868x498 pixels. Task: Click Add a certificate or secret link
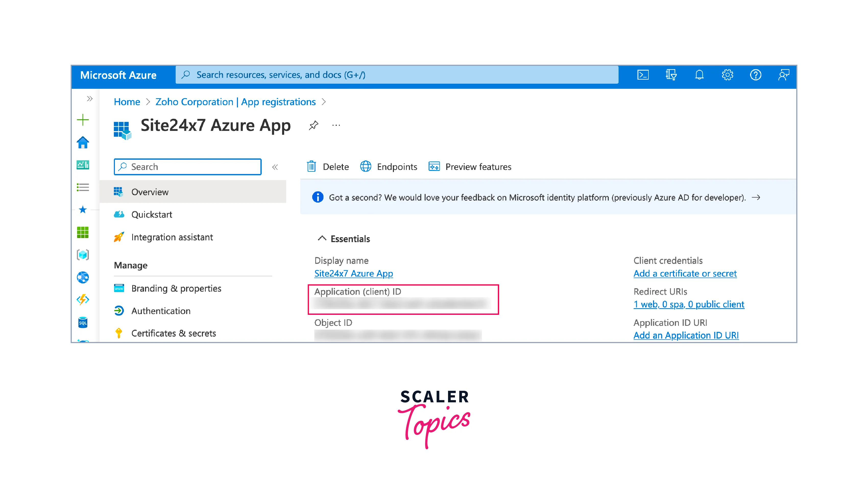pos(685,273)
